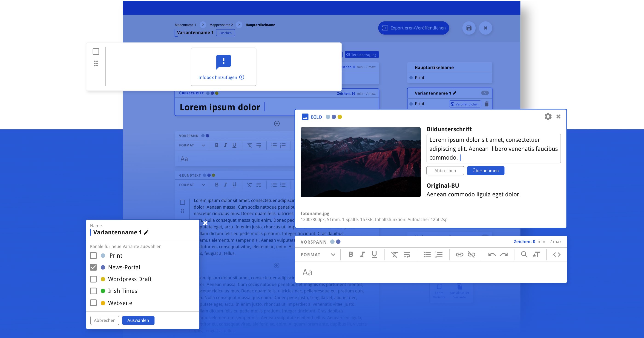This screenshot has height=338, width=644.
Task: Click the Hauptartikelname breadcrumb
Action: 260,25
